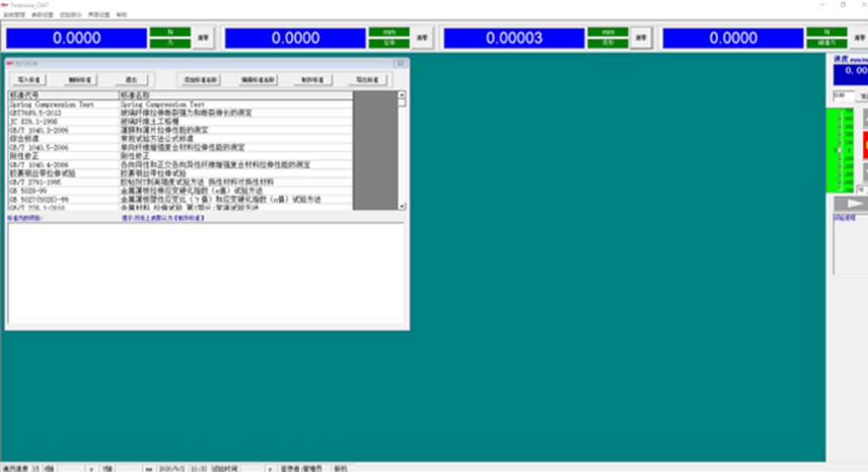Click the 联机 status bar entry
Screen dimensions: 868x472
pyautogui.click(x=340, y=469)
